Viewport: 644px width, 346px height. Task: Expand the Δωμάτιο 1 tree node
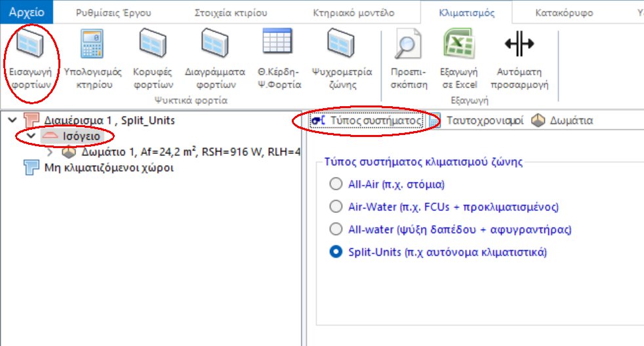(51, 152)
